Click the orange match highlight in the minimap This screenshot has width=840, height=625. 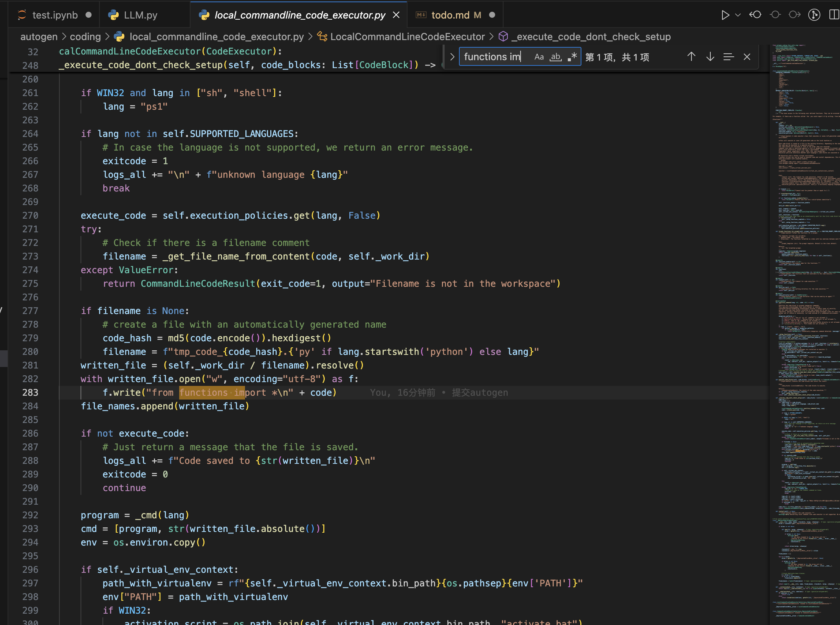pyautogui.click(x=800, y=451)
